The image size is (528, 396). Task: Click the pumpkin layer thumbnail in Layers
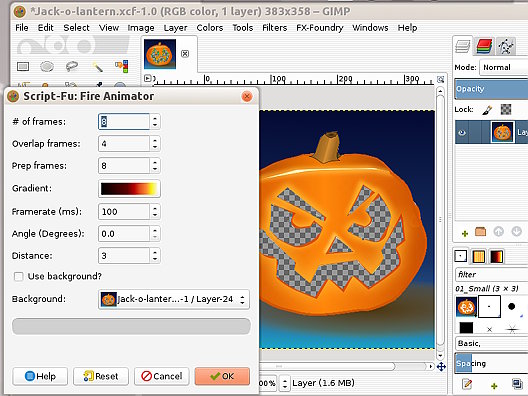[x=502, y=132]
